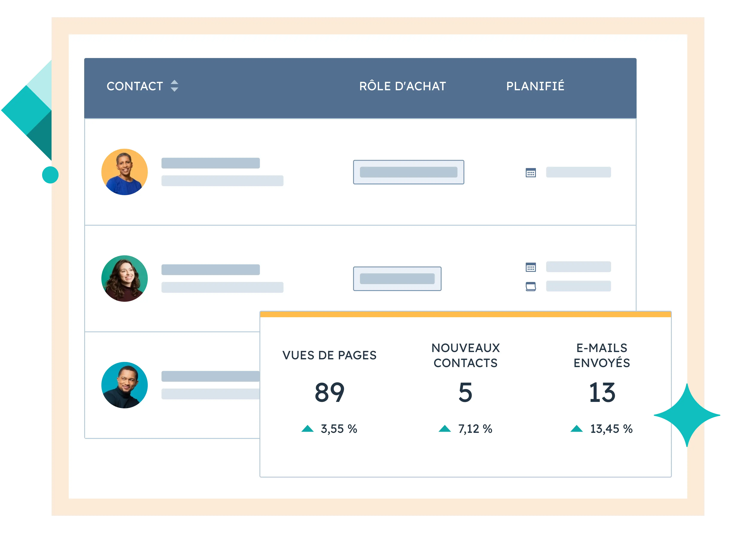Screen dimensions: 756x533
Task: Select the PLANIFIÉ column header
Action: click(535, 86)
